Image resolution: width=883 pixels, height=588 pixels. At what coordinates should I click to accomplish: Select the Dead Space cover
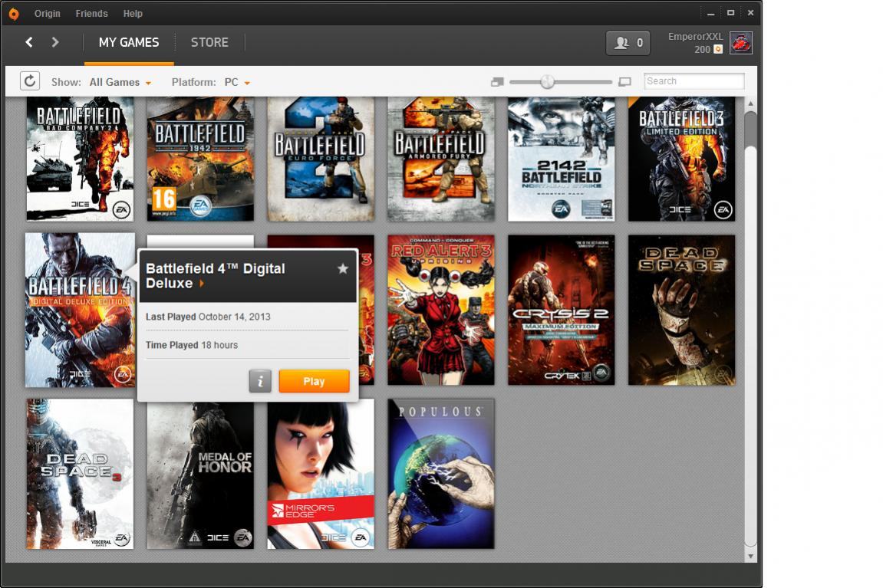point(681,310)
